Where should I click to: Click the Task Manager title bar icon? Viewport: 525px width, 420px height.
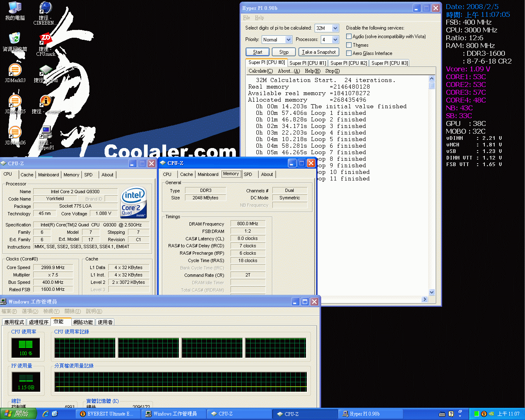[x=4, y=301]
